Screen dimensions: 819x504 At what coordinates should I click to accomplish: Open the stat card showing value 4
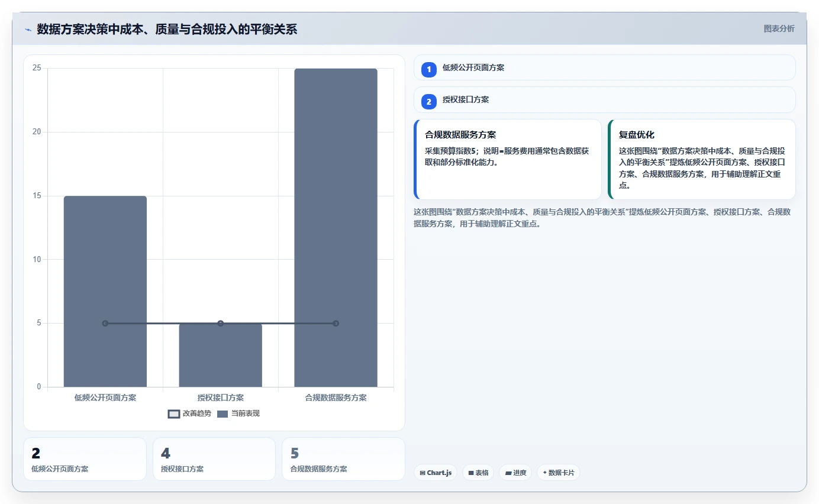point(214,459)
